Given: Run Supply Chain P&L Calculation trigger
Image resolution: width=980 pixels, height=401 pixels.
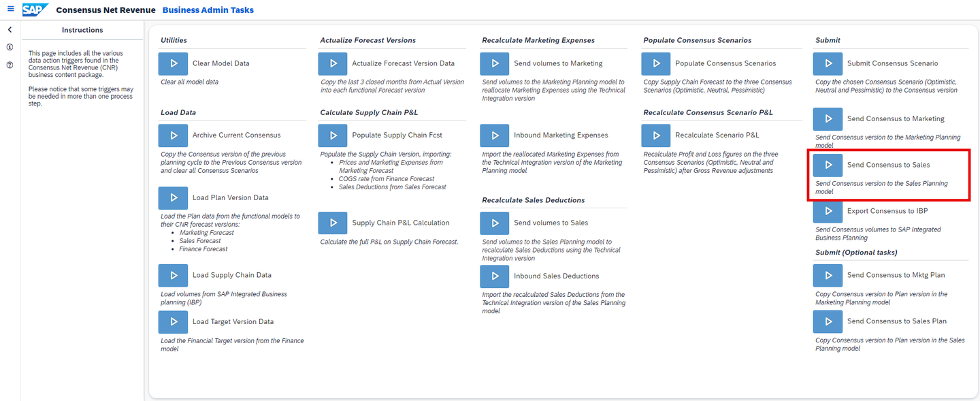Looking at the screenshot, I should point(333,223).
